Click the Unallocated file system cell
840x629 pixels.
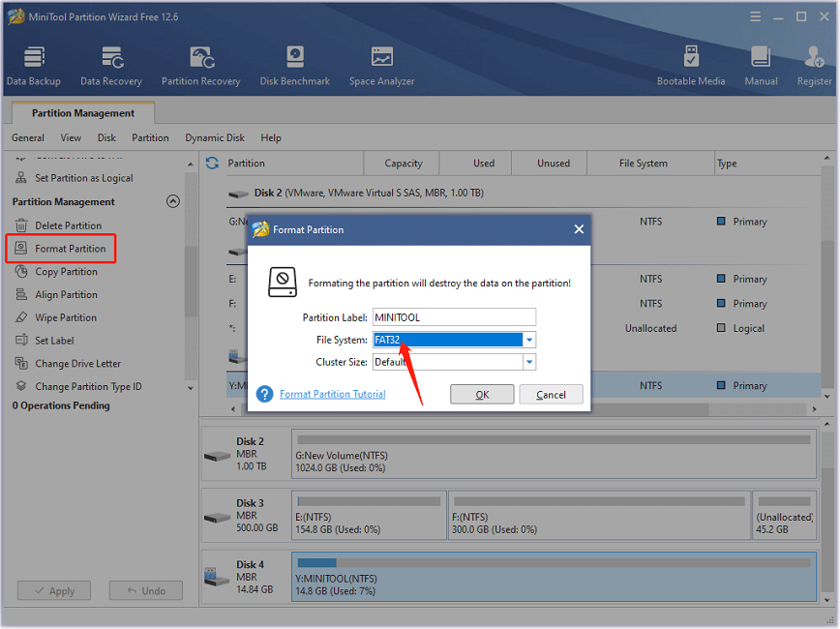coord(650,328)
